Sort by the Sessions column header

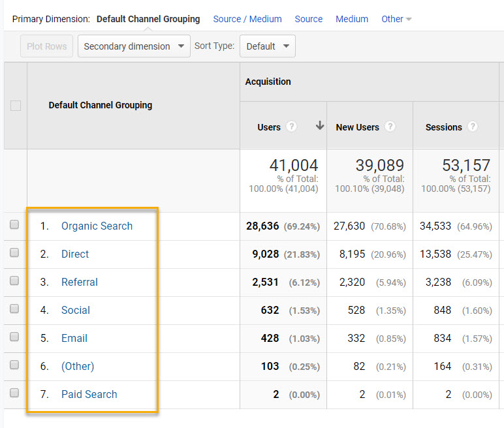click(x=443, y=127)
